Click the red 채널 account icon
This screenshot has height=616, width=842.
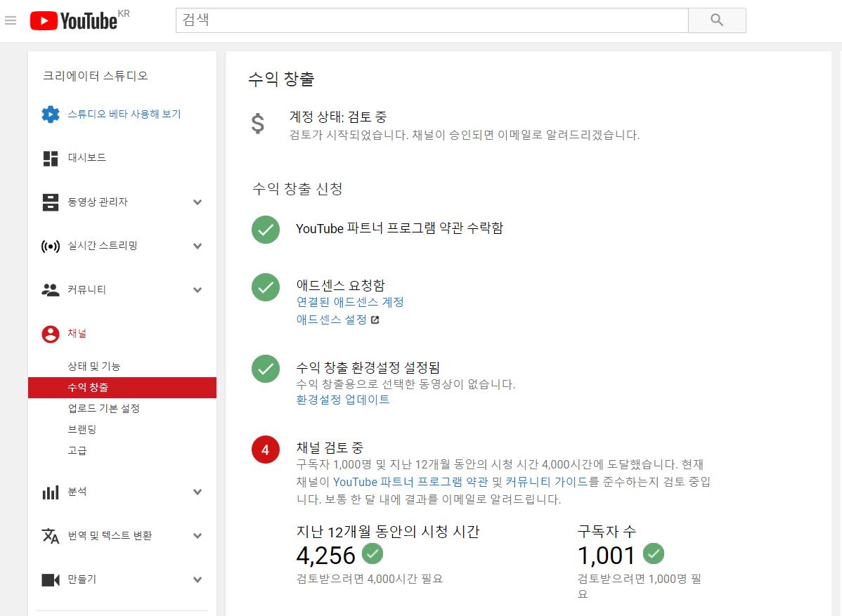click(x=51, y=334)
